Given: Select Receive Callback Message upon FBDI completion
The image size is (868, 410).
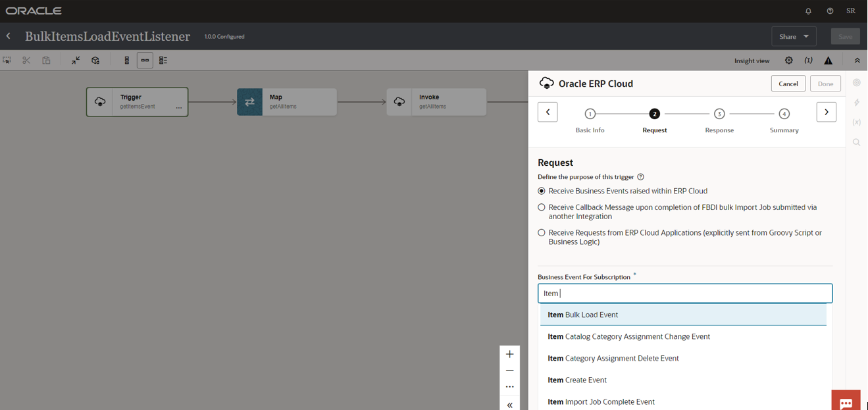Looking at the screenshot, I should (x=542, y=207).
